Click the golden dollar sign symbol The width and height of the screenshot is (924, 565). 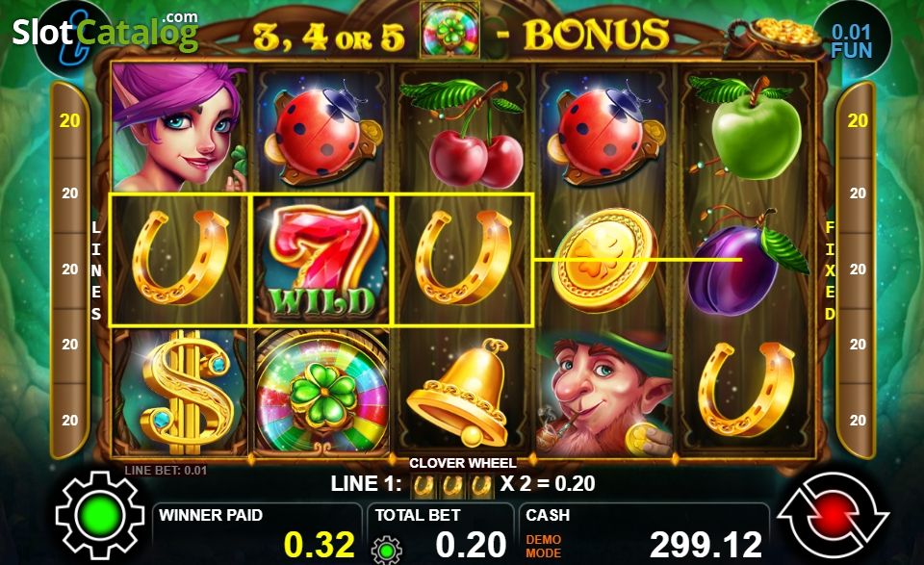[x=180, y=393]
